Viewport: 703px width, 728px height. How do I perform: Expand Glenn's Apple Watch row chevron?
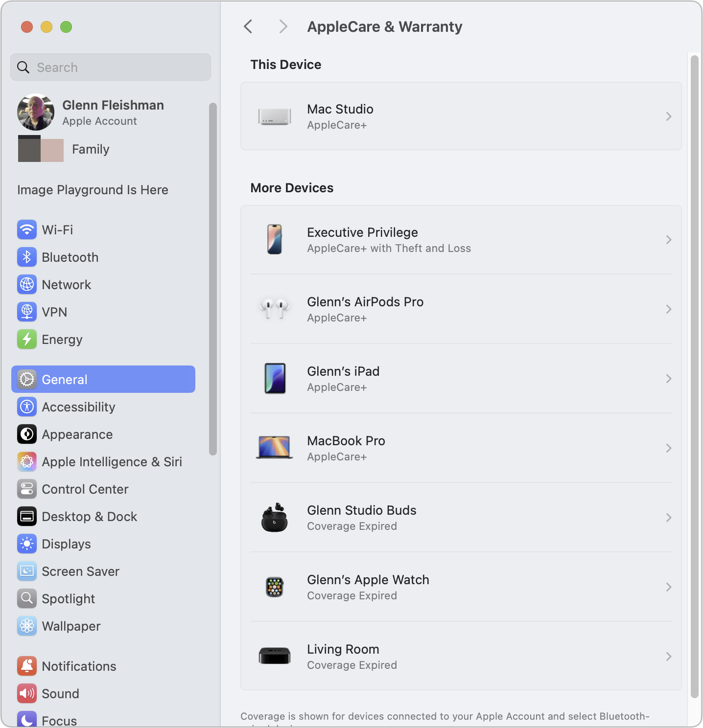pos(668,587)
